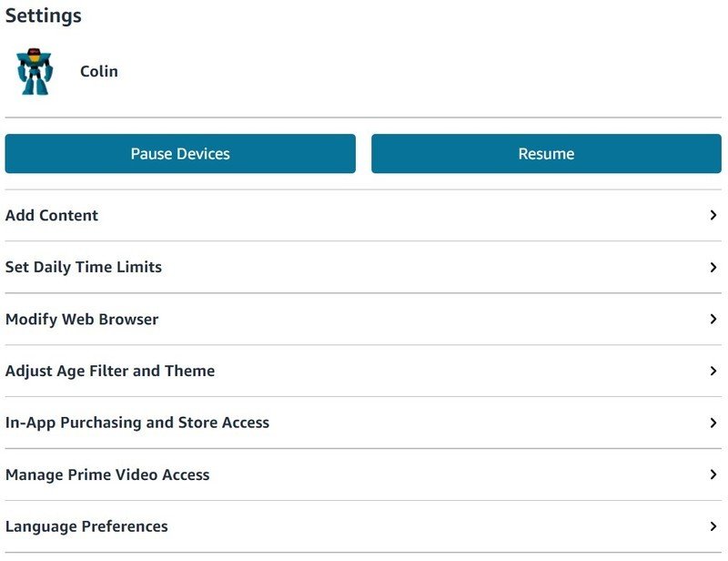Click the Settings page heading
Image resolution: width=728 pixels, height=561 pixels.
[x=43, y=15]
